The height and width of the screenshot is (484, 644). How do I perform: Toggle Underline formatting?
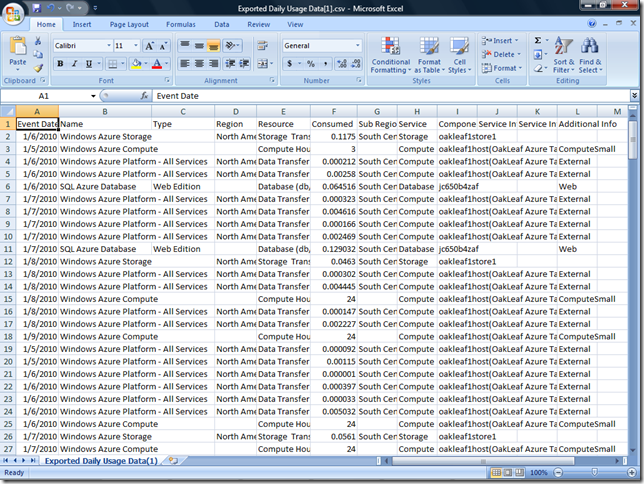88,64
